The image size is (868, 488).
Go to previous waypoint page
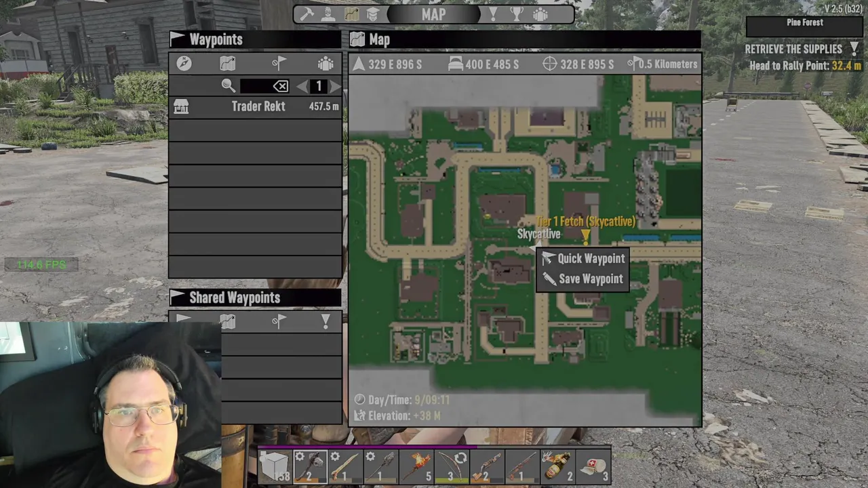tap(302, 86)
